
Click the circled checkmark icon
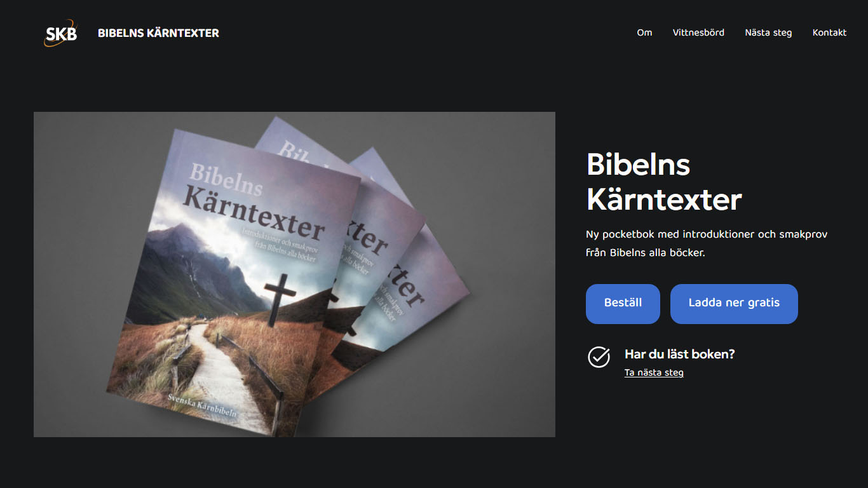599,357
